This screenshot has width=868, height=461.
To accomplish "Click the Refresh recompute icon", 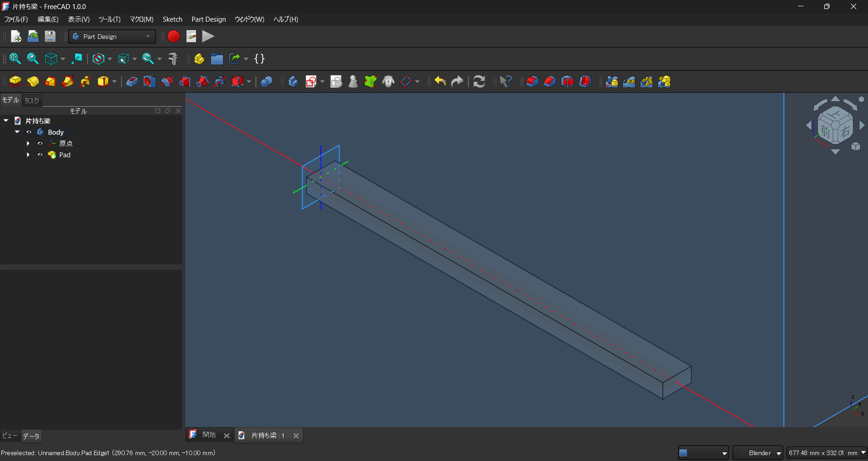I will coord(479,82).
